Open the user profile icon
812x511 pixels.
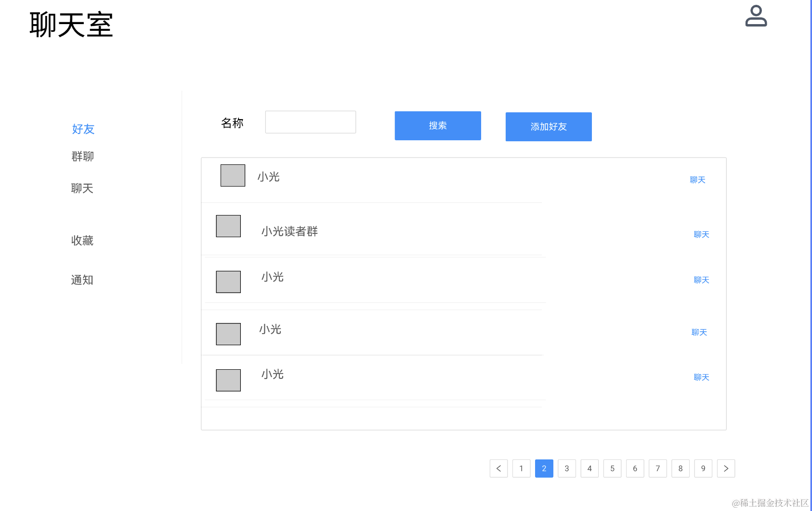(756, 16)
